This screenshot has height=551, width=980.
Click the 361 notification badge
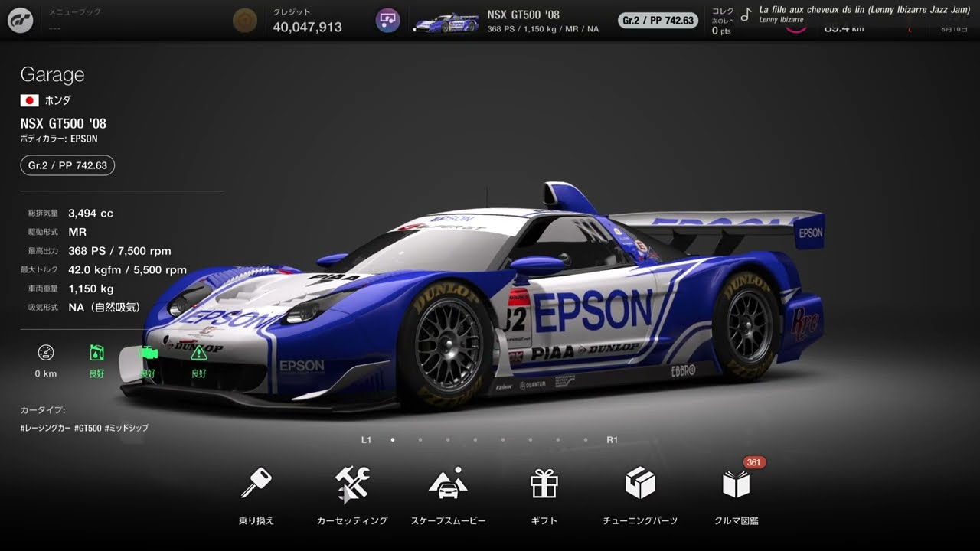[754, 462]
